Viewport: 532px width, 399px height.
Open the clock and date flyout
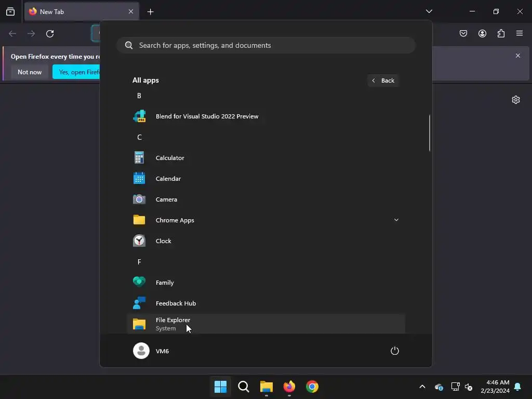point(495,387)
